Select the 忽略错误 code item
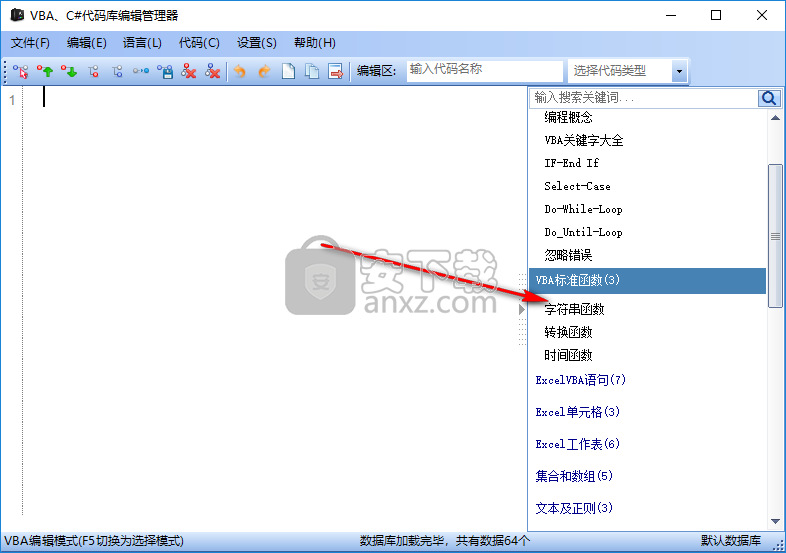786x553 pixels. tap(568, 255)
